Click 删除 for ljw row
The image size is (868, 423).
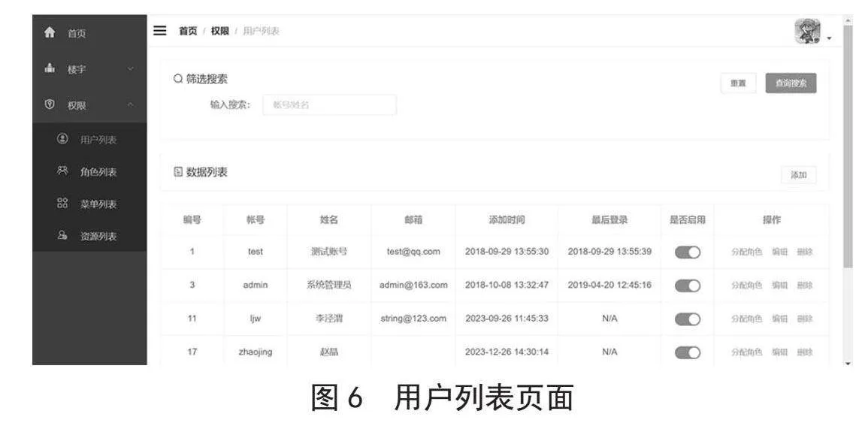[805, 319]
